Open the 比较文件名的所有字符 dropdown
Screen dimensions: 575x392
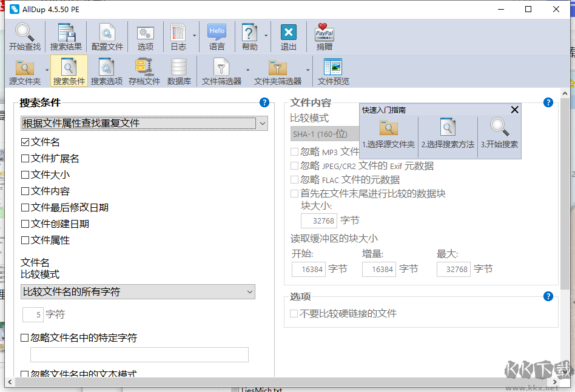coord(138,292)
